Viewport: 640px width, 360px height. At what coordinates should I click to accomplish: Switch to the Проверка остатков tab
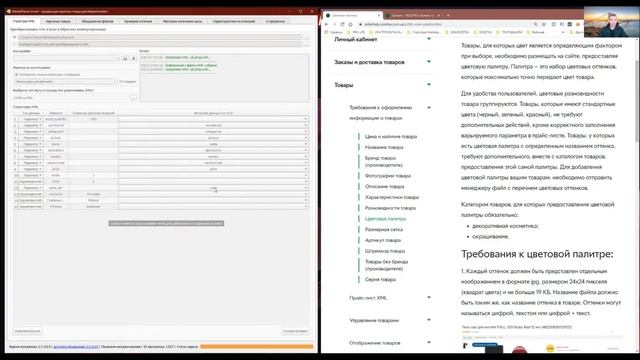(138, 21)
